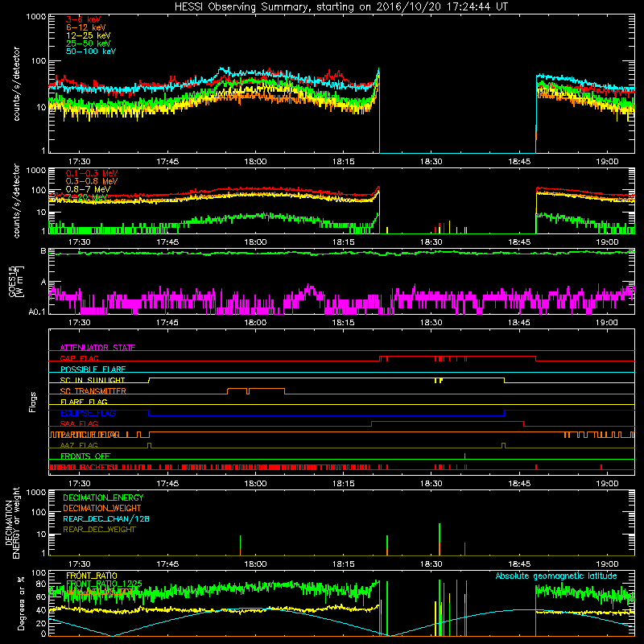Click the DECIMATION_WEIGHT legend label
The width and height of the screenshot is (644, 644).
click(102, 508)
